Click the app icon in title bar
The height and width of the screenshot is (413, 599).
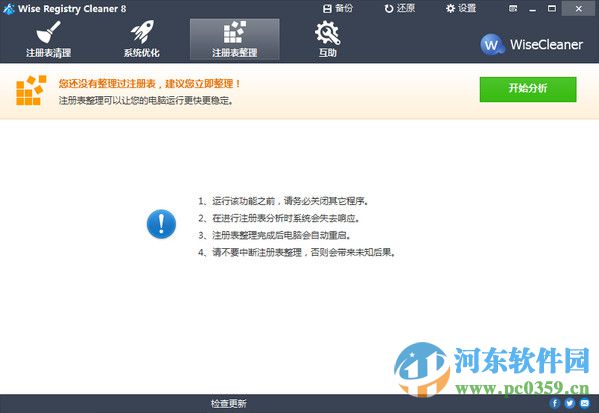pyautogui.click(x=8, y=9)
